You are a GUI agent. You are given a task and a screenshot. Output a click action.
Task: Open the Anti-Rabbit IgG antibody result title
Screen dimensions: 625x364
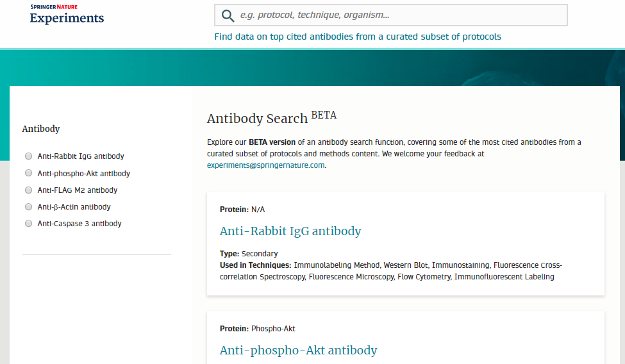point(290,231)
